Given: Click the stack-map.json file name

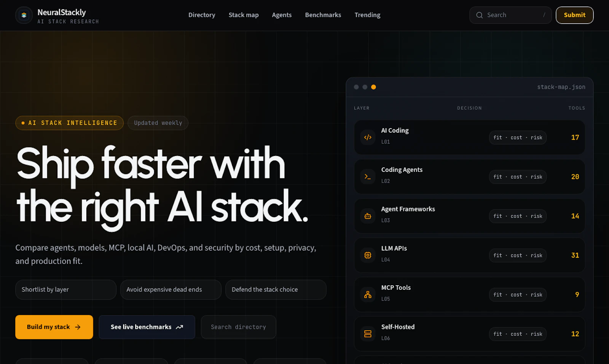Looking at the screenshot, I should click(x=561, y=87).
